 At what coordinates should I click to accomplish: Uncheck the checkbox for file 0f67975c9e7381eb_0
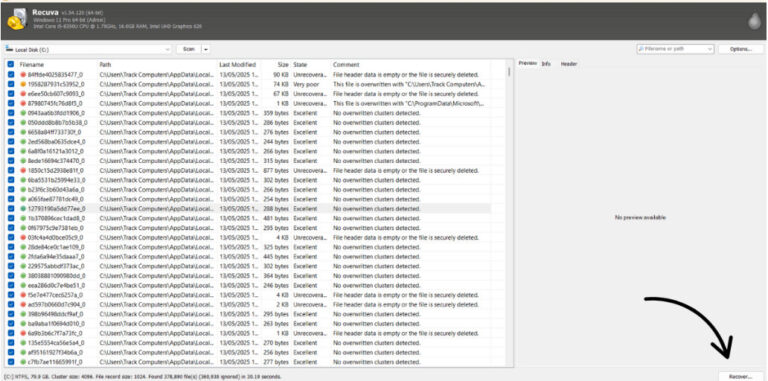click(11, 228)
